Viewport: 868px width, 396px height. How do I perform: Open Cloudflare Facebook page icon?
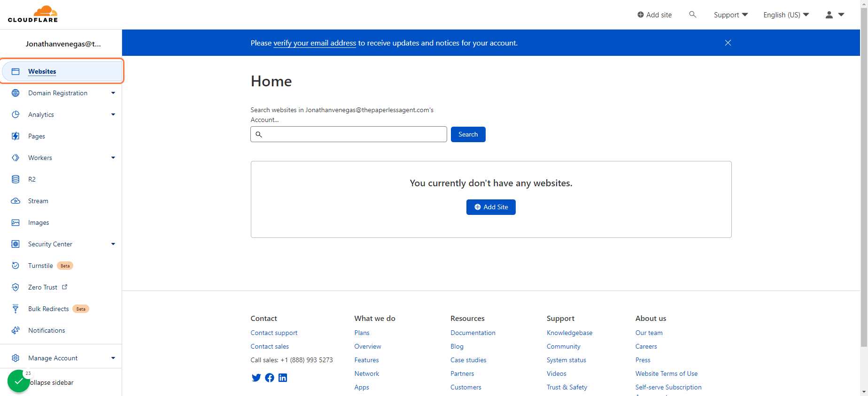coord(270,378)
